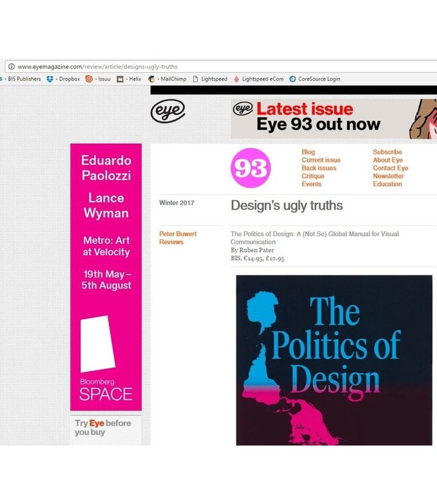437x504 pixels.
Task: Open the Education link
Action: click(x=387, y=184)
